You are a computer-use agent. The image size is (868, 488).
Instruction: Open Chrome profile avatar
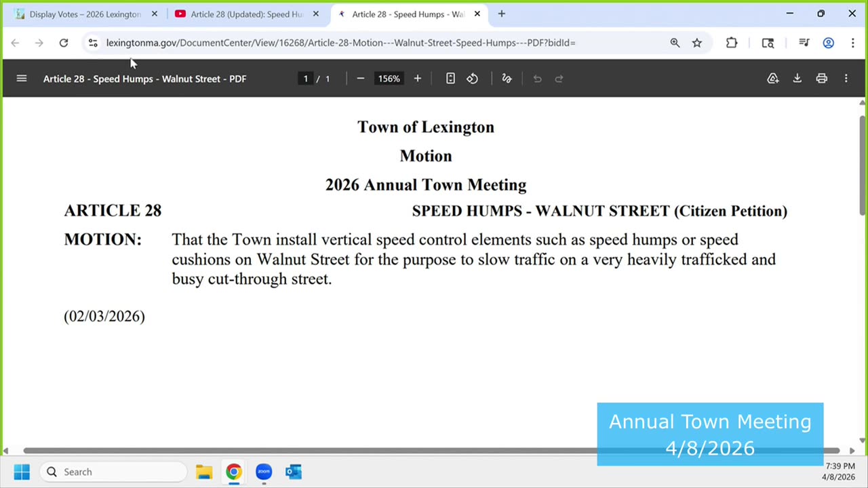coord(829,43)
